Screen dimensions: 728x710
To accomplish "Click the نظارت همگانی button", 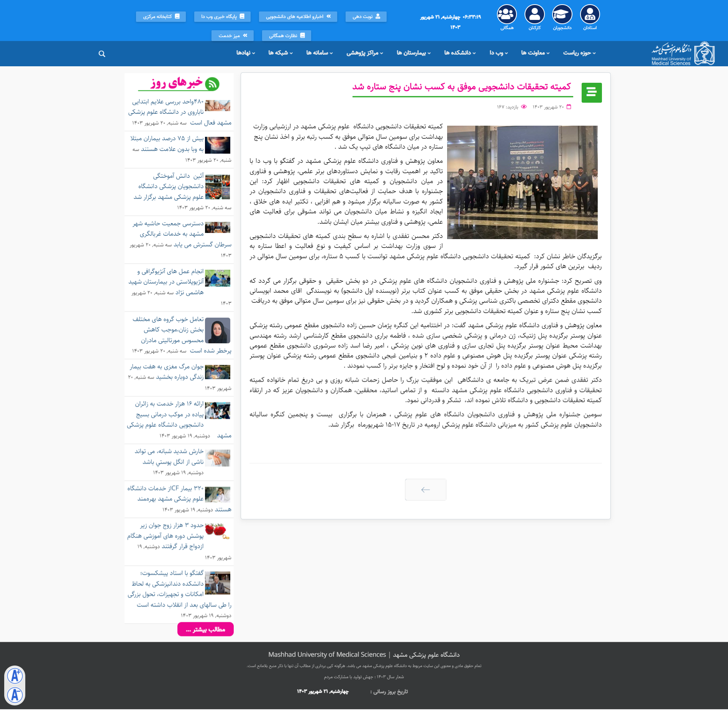I will point(287,36).
